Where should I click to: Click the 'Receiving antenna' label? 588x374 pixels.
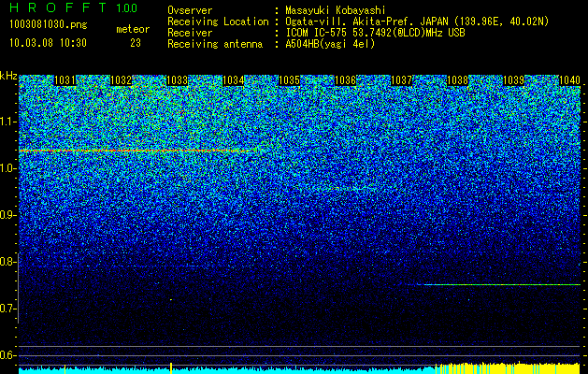coord(215,44)
